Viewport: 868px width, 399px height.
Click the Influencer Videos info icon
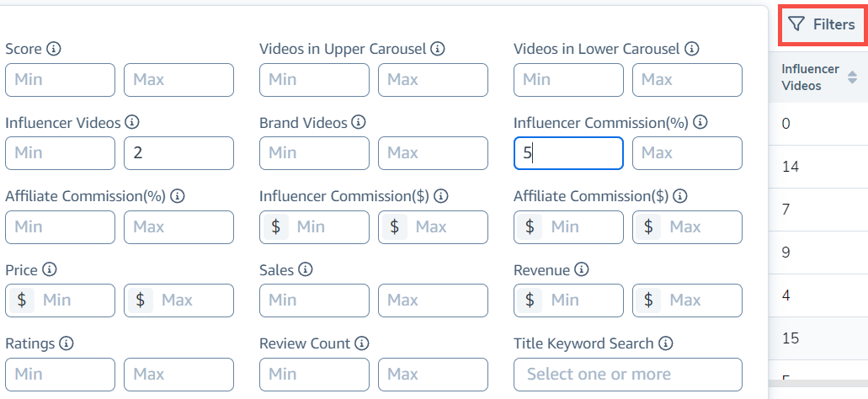[134, 122]
